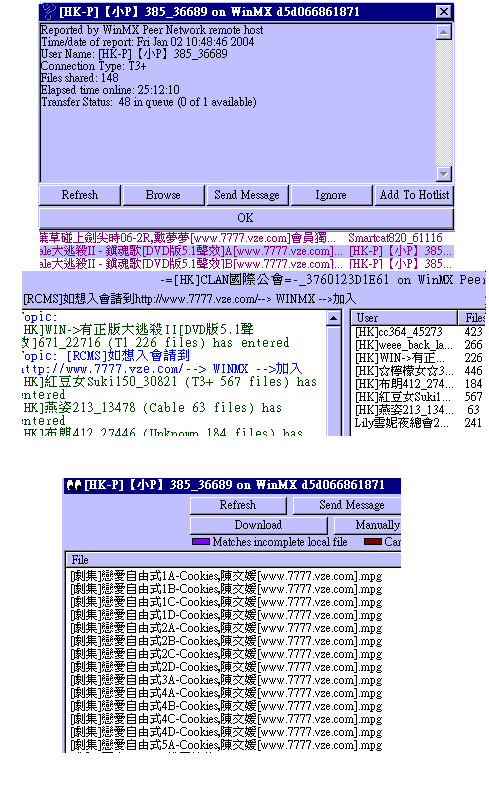This screenshot has width=489, height=800.
Task: Click the Download button
Action: click(258, 525)
